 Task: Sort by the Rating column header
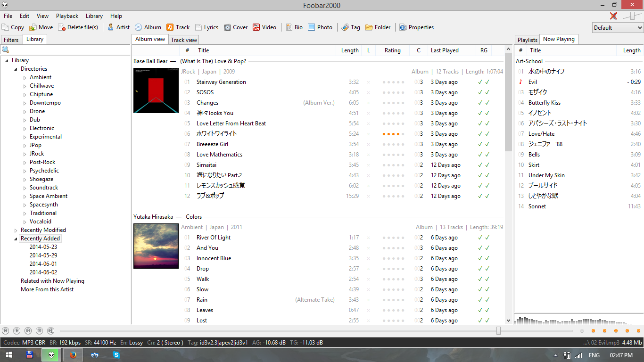pyautogui.click(x=393, y=50)
